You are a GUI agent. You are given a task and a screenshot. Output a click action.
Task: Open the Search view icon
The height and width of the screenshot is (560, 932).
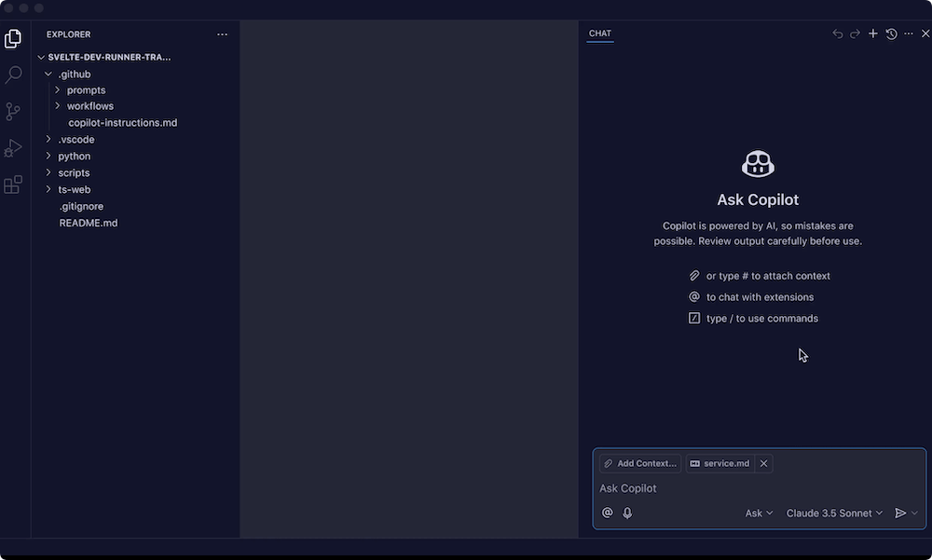click(13, 75)
